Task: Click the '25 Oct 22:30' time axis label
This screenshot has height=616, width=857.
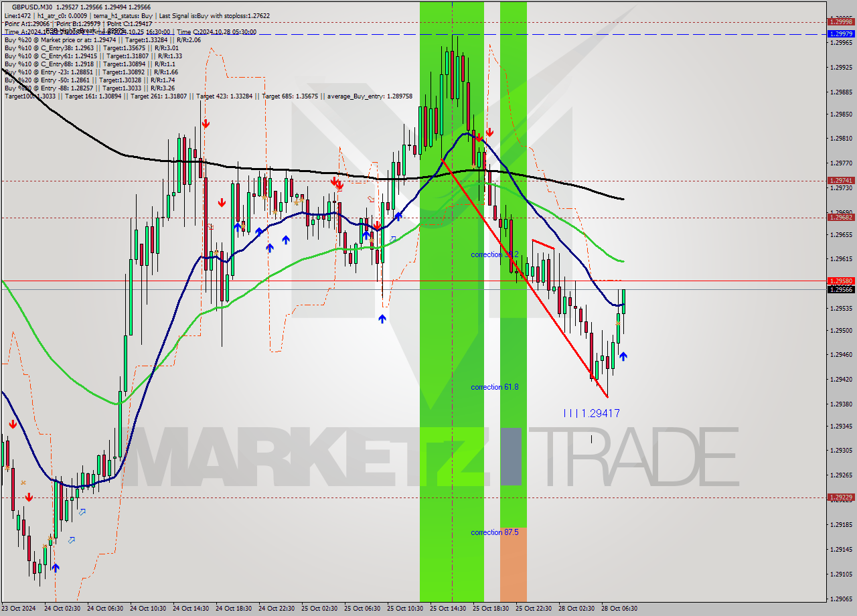Action: pos(533,609)
